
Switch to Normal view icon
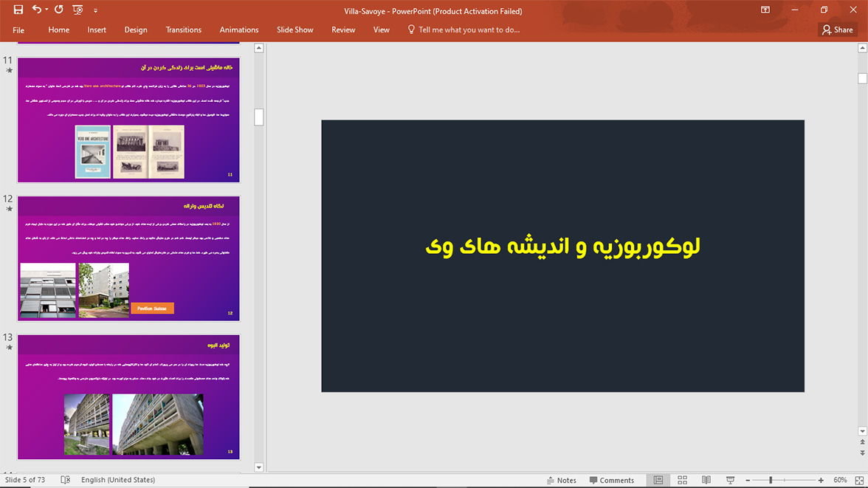658,480
